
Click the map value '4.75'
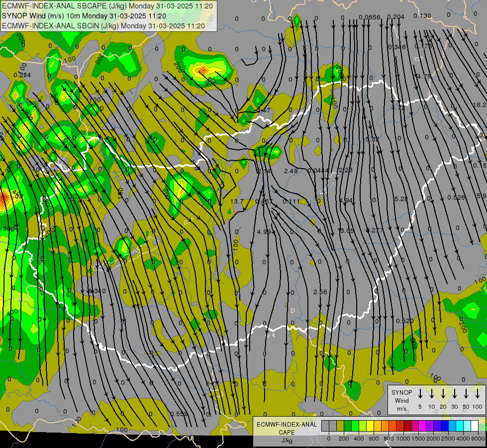(424, 77)
